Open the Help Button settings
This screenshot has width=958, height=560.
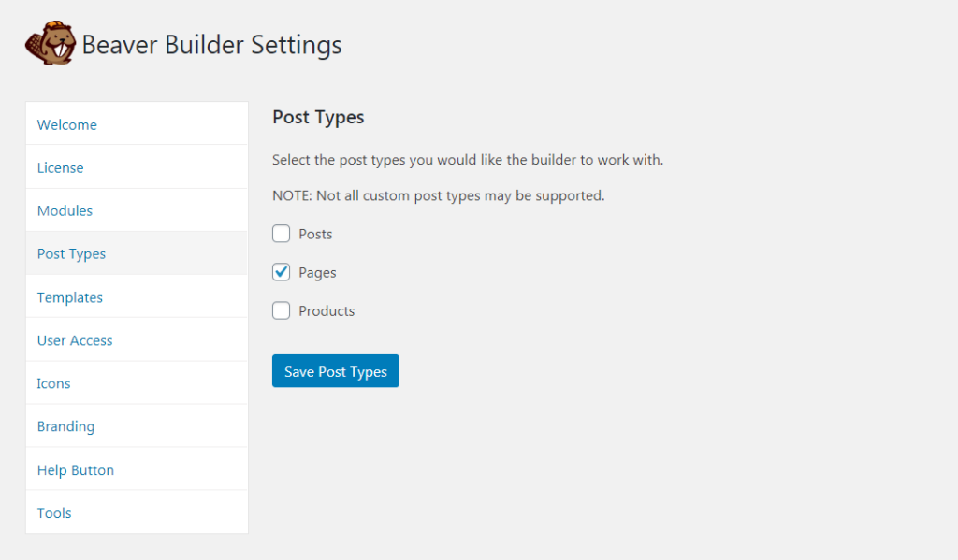point(75,469)
